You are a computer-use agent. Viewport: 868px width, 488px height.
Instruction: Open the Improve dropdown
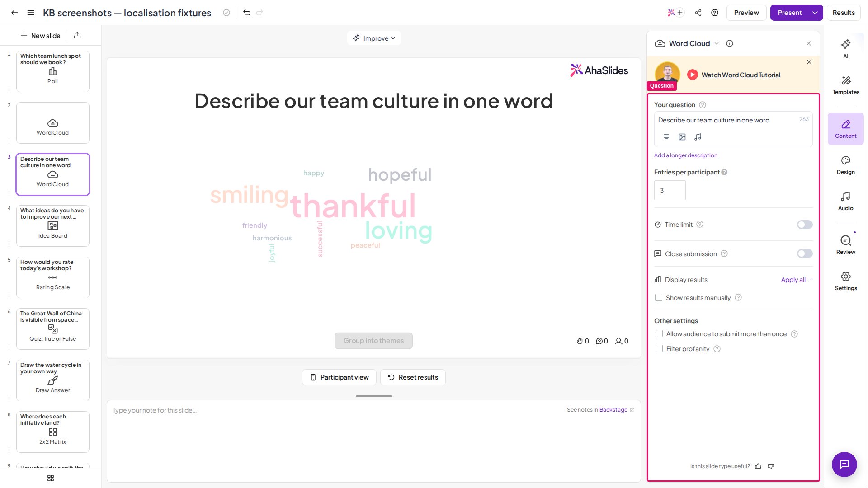[x=374, y=38]
